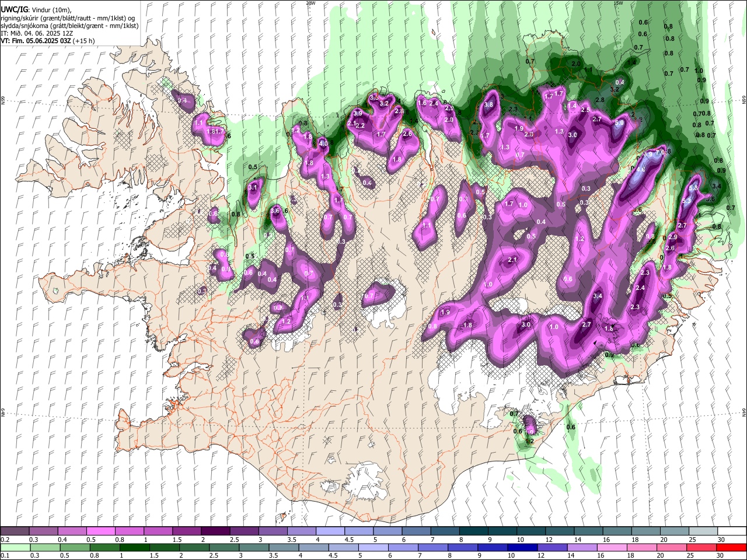This screenshot has width=747, height=560.
Task: Click the '3.1' precipitation value on the map
Action: pos(253,188)
